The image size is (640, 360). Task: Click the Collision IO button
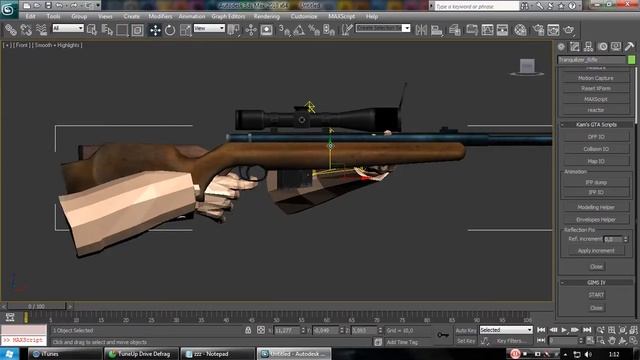(x=596, y=149)
